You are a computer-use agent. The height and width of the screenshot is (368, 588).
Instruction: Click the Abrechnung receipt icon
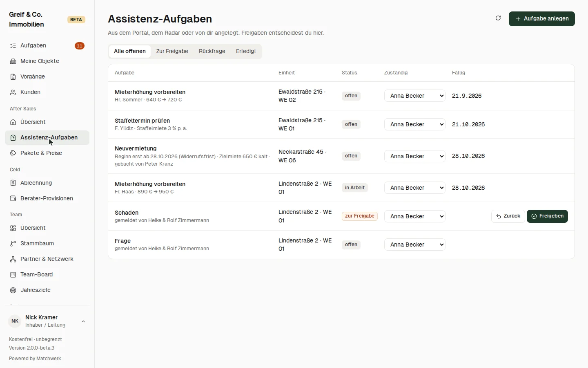(13, 183)
